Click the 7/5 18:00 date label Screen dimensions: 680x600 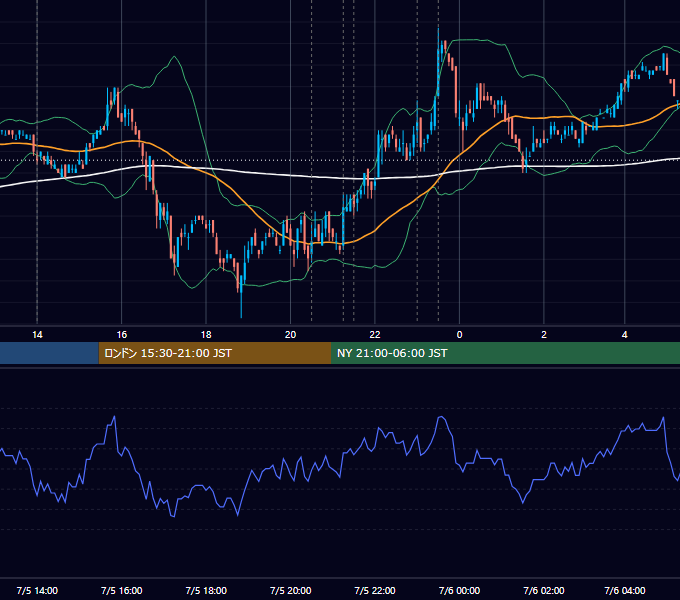click(206, 590)
